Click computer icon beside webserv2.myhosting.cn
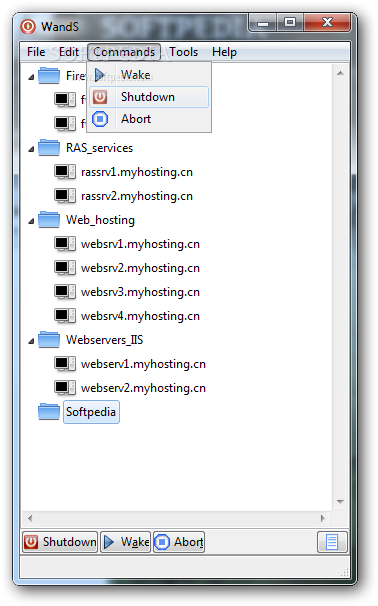 (65, 387)
